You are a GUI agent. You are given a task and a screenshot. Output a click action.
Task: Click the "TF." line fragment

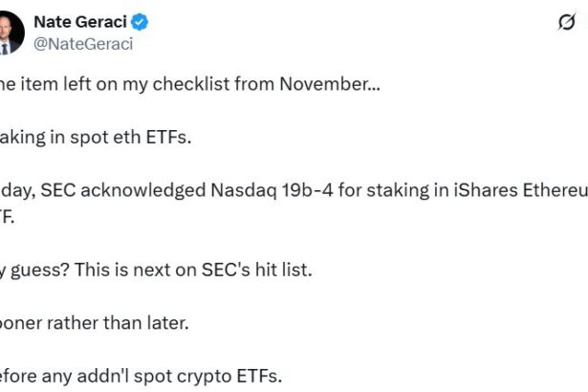pos(8,216)
